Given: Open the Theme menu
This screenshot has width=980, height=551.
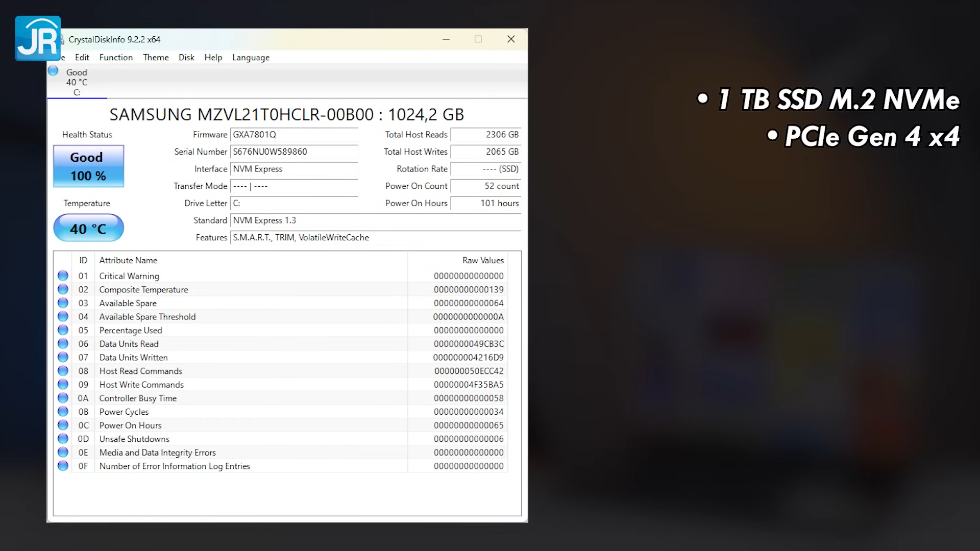Looking at the screenshot, I should (x=156, y=58).
